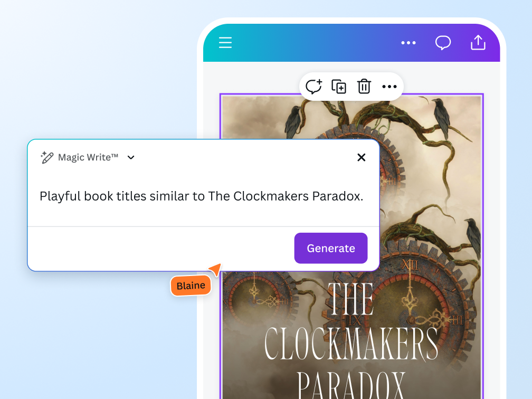Expand the Magic Write dropdown chevron

[131, 157]
